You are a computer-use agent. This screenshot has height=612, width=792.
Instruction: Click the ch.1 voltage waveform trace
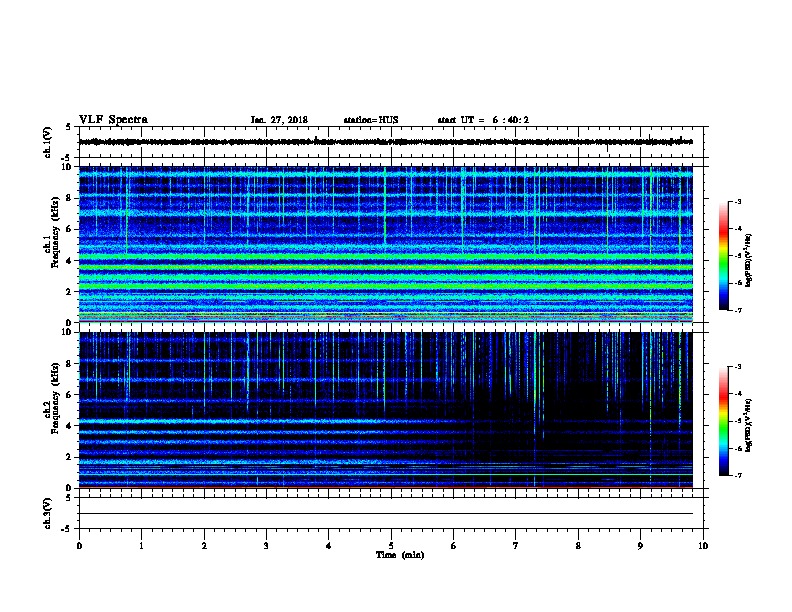[x=386, y=142]
